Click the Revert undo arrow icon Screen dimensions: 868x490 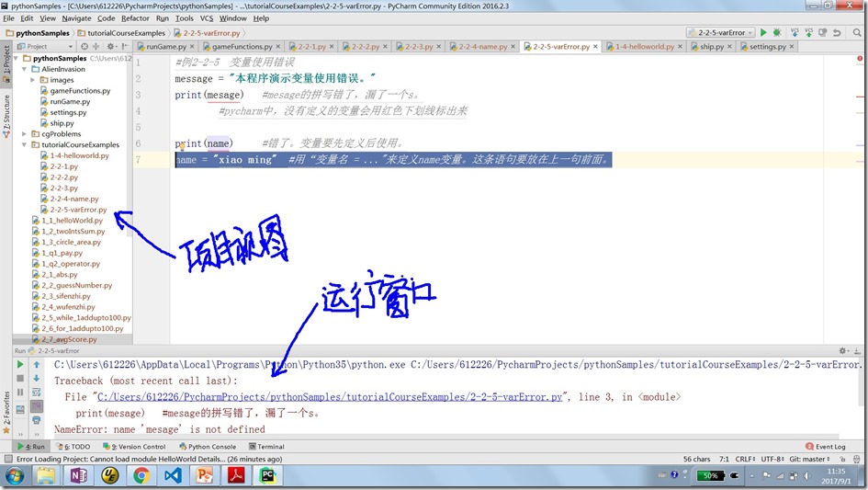click(x=837, y=33)
